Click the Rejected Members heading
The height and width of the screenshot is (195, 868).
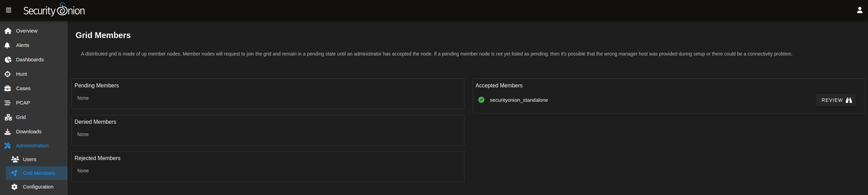tap(97, 158)
